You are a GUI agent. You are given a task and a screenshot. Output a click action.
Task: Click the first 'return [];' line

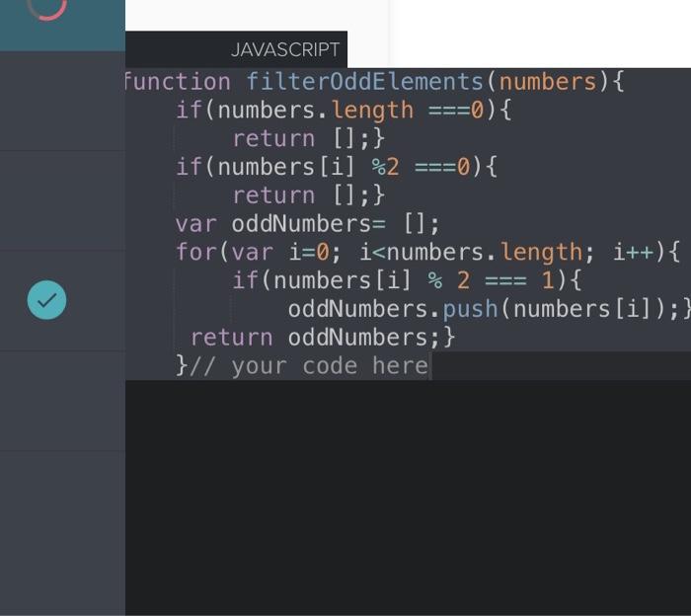[308, 139]
